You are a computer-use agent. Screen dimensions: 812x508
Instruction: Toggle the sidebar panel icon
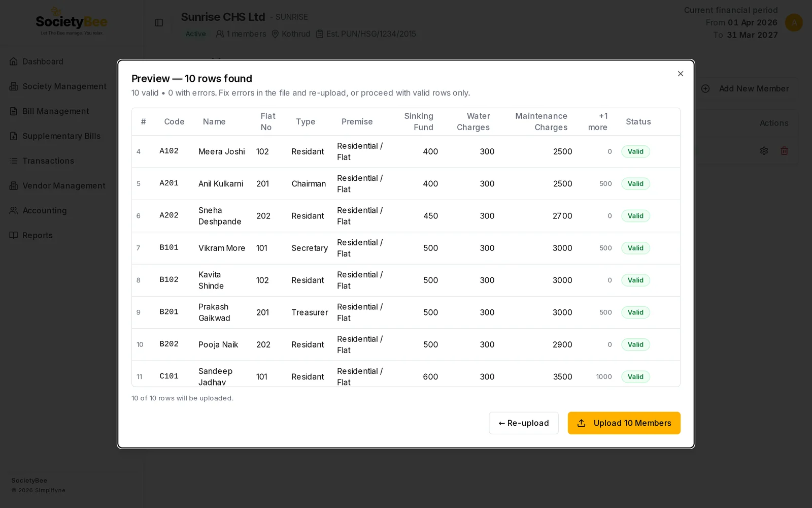coord(159,22)
